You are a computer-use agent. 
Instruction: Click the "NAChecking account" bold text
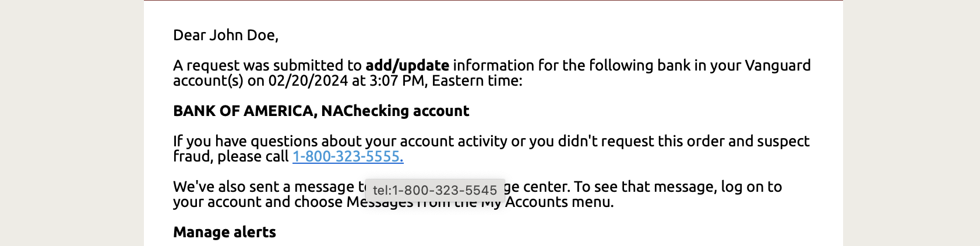pyautogui.click(x=395, y=111)
